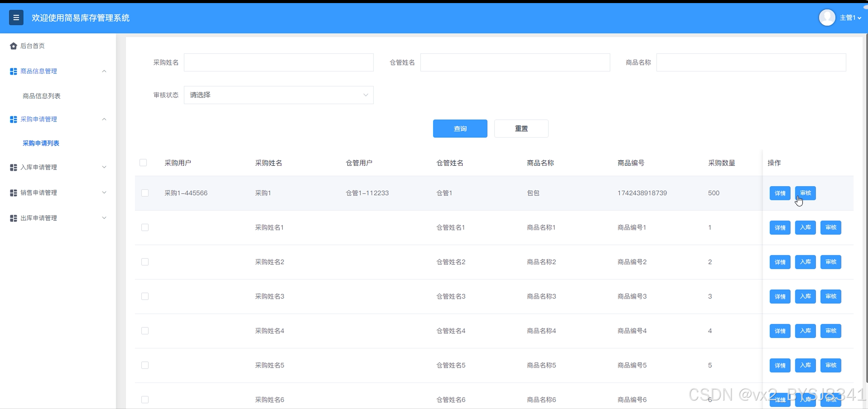
Task: Check the row checkbox for 采购1-445566
Action: click(145, 193)
